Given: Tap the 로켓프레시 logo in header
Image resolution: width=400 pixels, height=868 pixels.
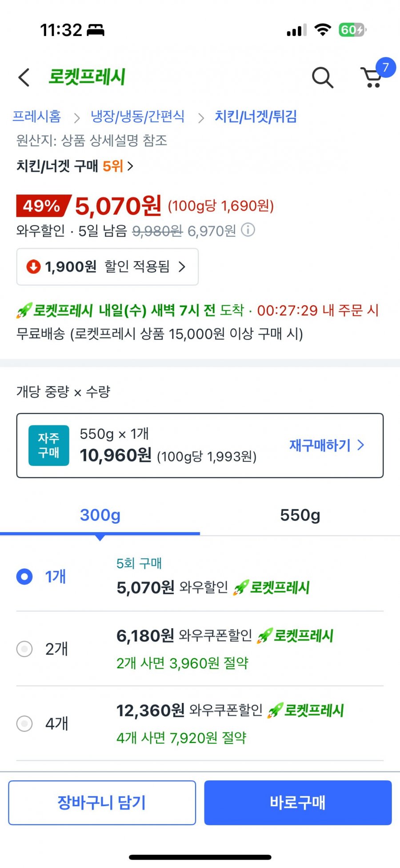Looking at the screenshot, I should coord(87,77).
